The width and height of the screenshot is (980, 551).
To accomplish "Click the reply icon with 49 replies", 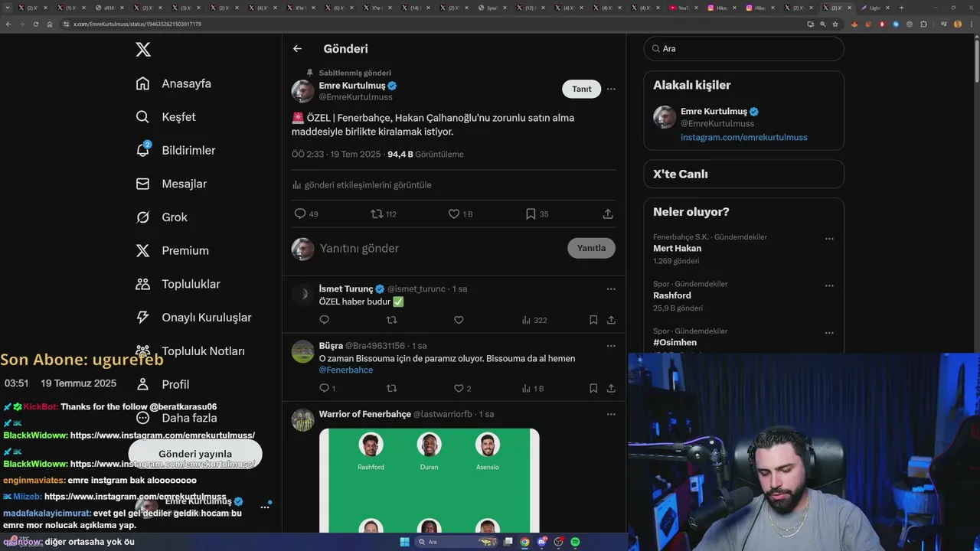I will [306, 214].
